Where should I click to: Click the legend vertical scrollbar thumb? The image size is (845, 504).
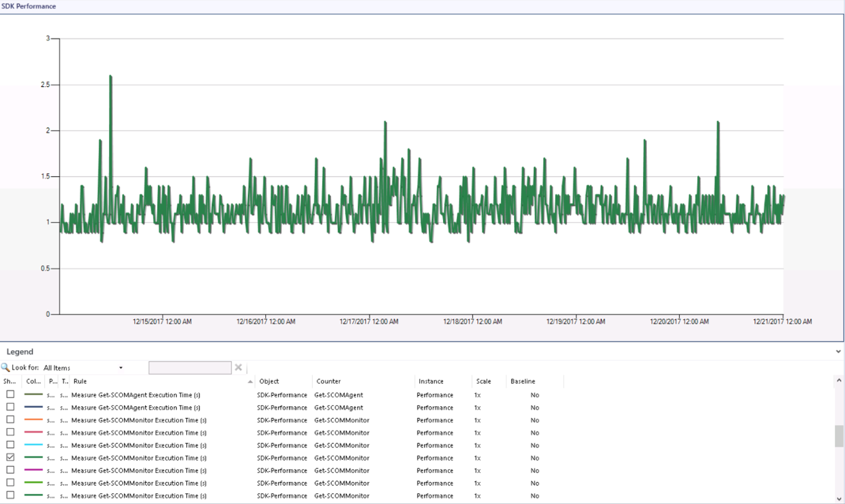(839, 435)
